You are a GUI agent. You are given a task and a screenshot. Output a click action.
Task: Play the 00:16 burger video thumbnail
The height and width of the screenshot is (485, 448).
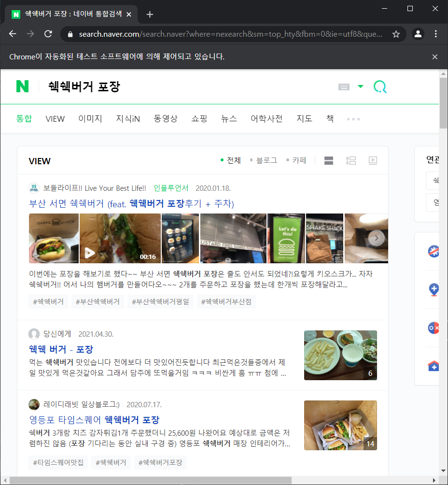tap(120, 238)
